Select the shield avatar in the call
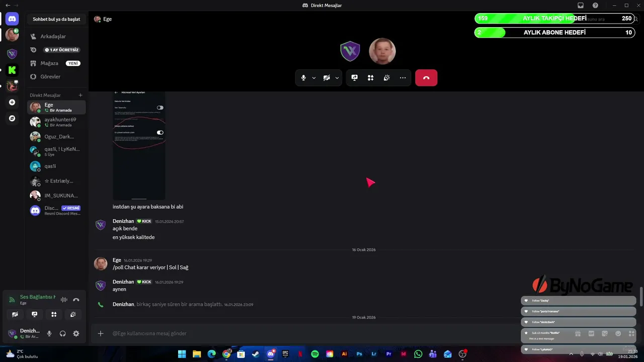Screen dimensions: 644x362 pyautogui.click(x=350, y=51)
